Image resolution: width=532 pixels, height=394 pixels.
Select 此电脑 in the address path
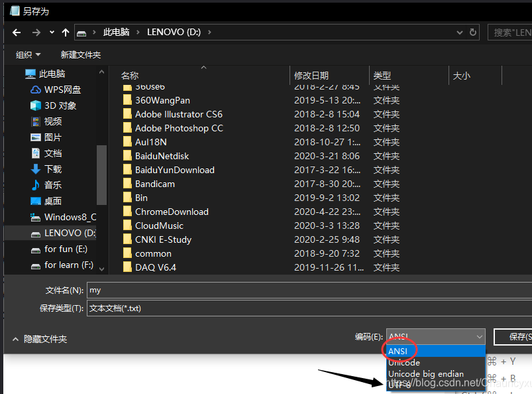coord(117,33)
